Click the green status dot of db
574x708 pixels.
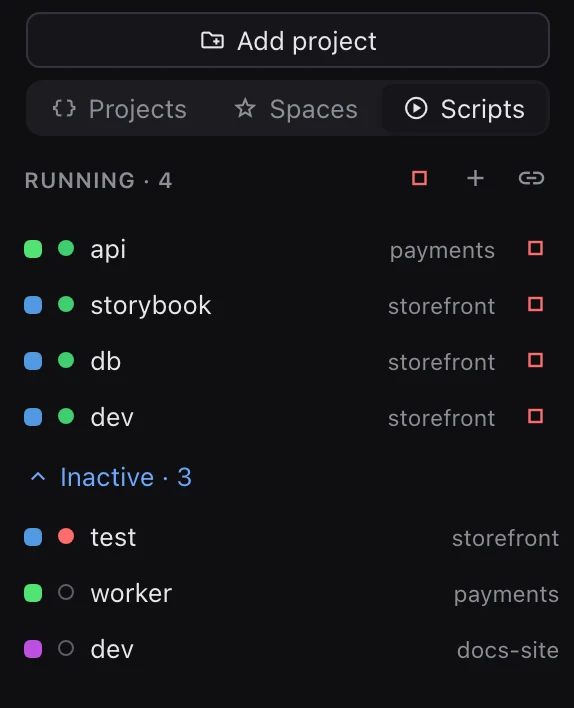point(66,360)
